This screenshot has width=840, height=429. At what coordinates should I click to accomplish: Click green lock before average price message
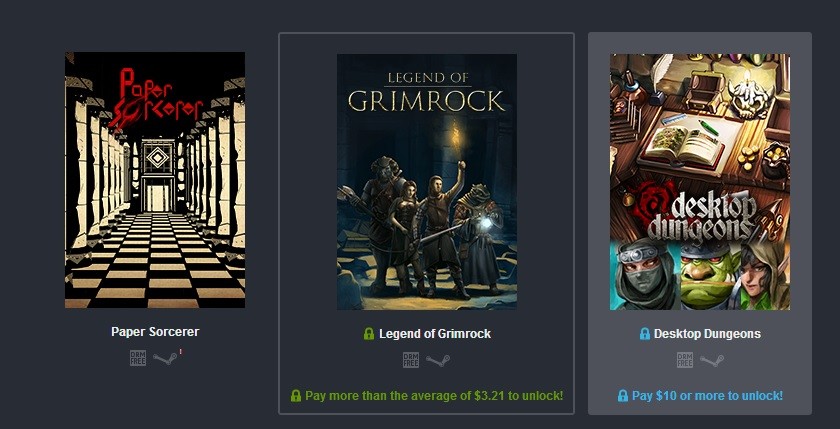(x=296, y=396)
